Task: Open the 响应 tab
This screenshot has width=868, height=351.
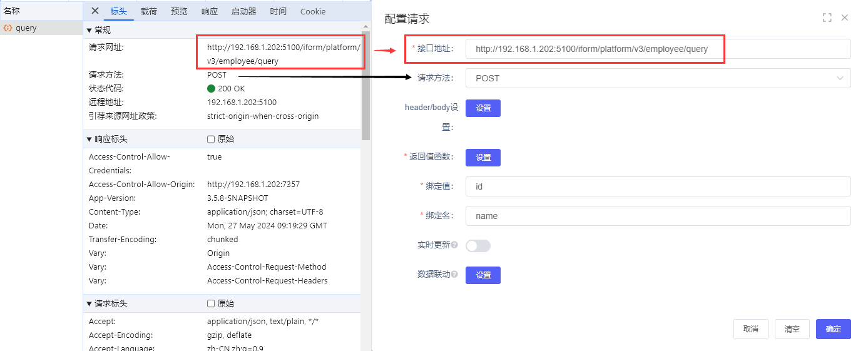Action: click(x=210, y=11)
